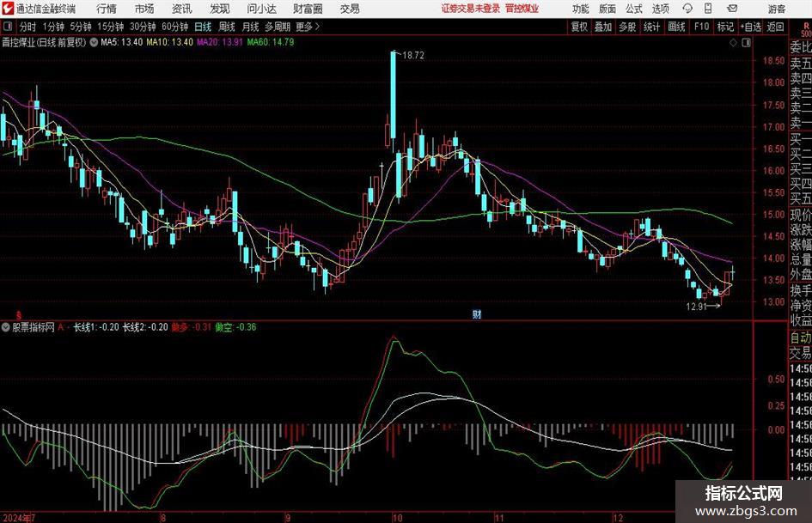Screen dimensions: 812x523
Task: Click the 18.50 price axis label
Action: click(x=773, y=61)
